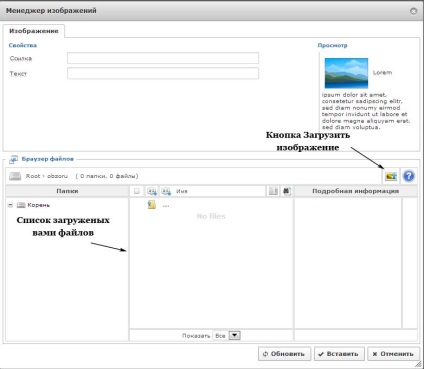Click the Все value in Показать box
Viewport: 424px width, 369px height.
pyautogui.click(x=220, y=336)
